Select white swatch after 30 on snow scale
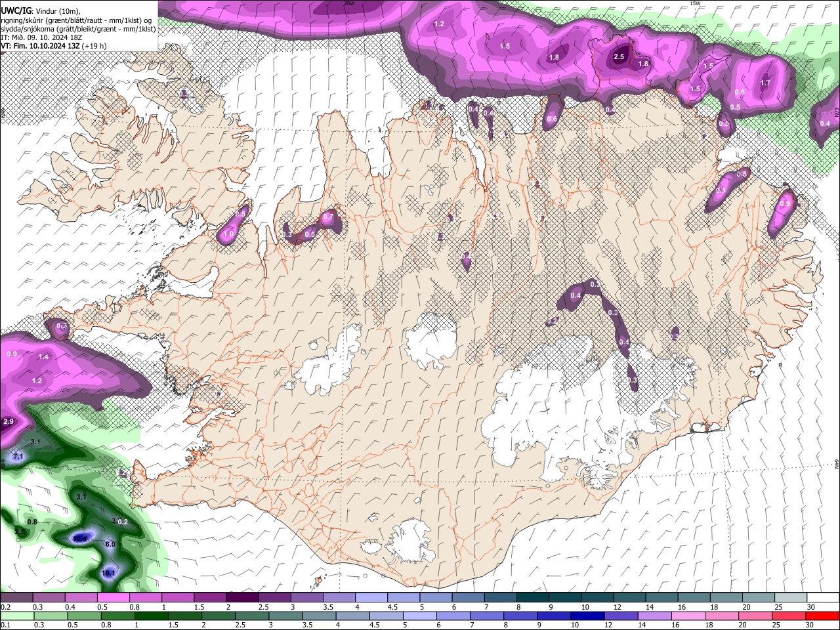 point(822,598)
